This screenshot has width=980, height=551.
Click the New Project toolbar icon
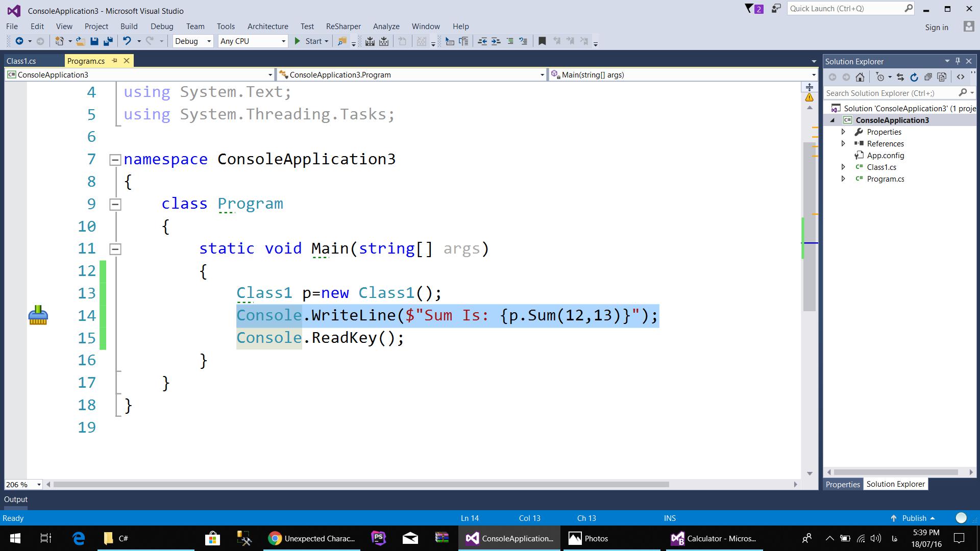60,41
